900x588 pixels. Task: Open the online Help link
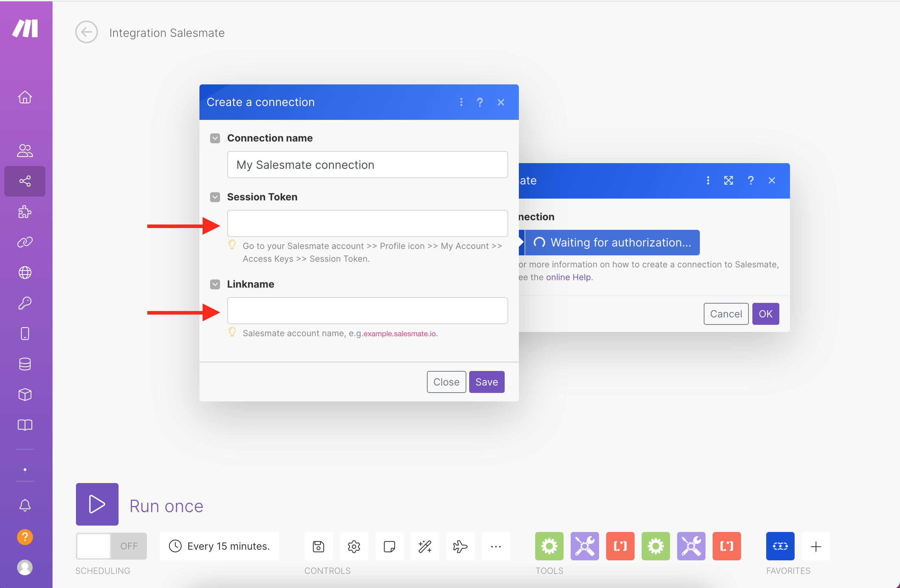pyautogui.click(x=569, y=277)
